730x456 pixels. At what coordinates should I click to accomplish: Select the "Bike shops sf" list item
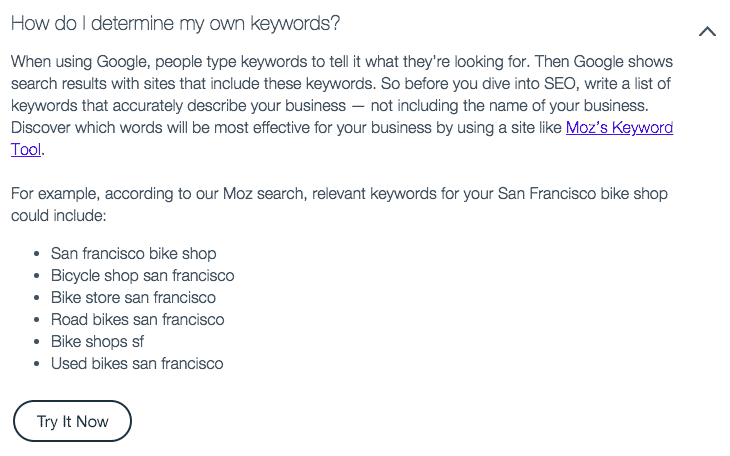coord(97,341)
